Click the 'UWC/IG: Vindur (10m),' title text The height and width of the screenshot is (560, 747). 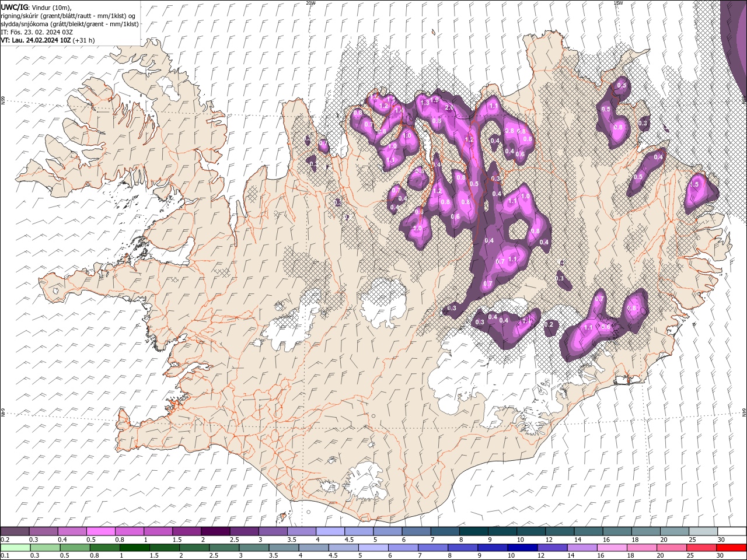coord(36,7)
